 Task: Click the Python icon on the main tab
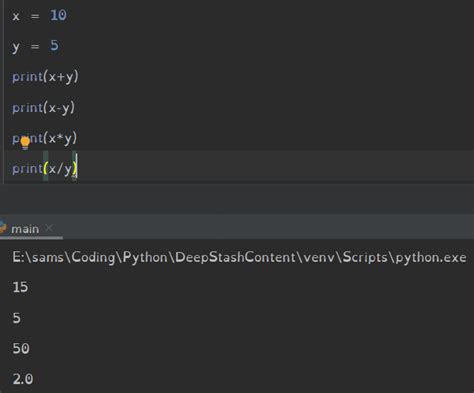coord(3,228)
